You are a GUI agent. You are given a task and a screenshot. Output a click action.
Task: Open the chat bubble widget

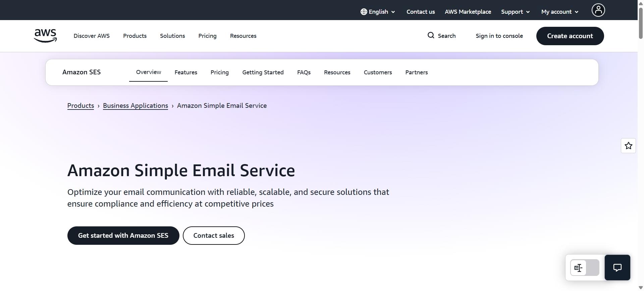[617, 268]
